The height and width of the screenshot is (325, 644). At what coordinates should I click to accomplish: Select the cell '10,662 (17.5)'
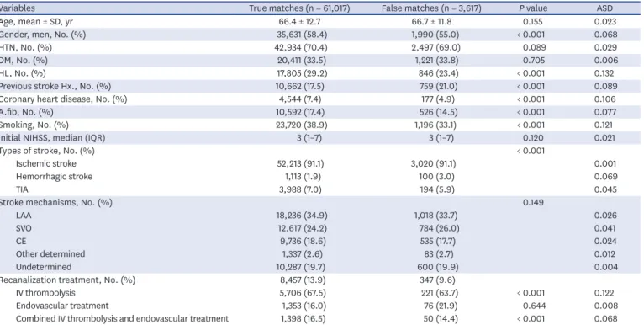[300, 87]
